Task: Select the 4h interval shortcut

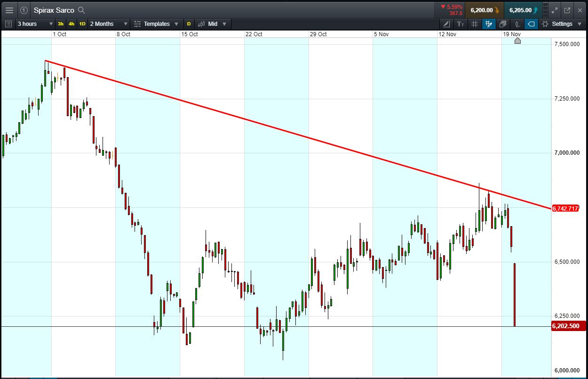Action: (x=71, y=24)
